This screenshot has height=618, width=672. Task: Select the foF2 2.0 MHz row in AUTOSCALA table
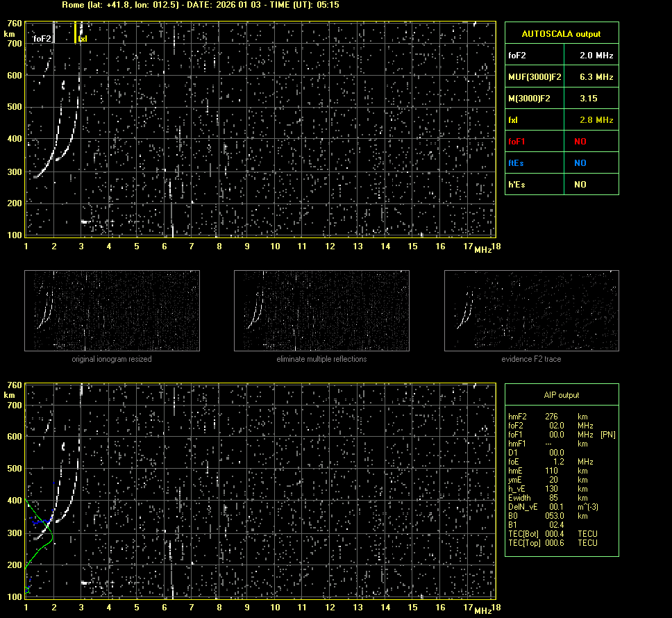click(x=561, y=55)
